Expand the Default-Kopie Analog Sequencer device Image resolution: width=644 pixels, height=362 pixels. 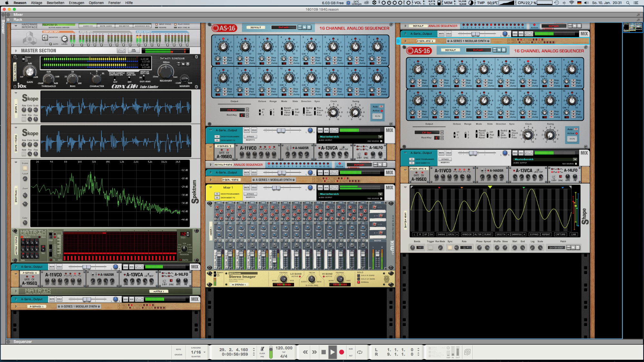(x=211, y=164)
